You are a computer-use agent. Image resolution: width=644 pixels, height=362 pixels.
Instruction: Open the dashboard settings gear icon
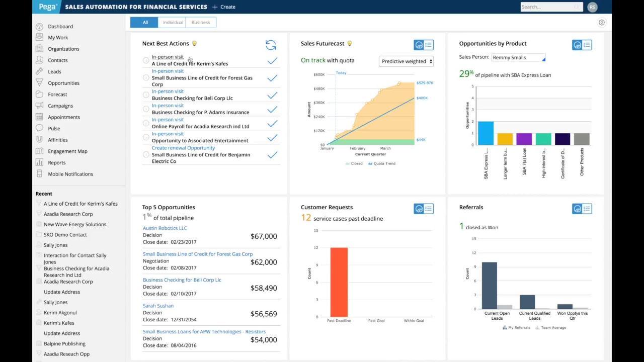point(601,22)
